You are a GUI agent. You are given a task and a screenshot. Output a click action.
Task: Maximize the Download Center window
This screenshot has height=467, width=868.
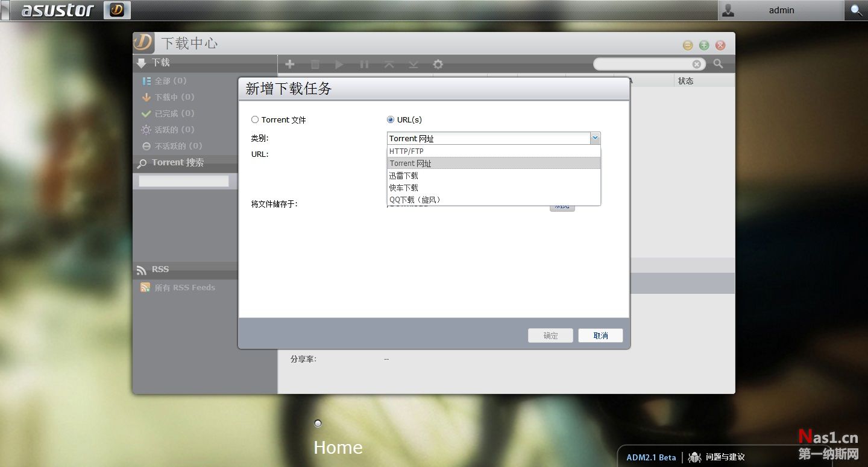(704, 45)
